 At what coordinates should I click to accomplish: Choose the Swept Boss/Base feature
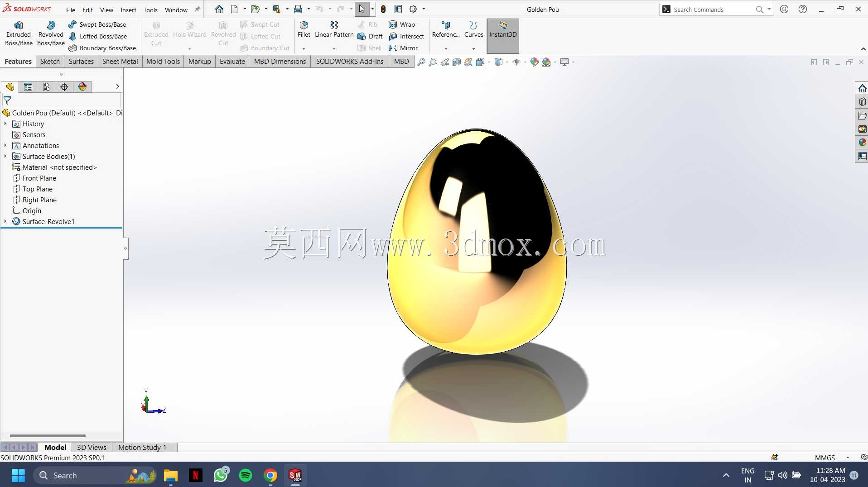(97, 24)
